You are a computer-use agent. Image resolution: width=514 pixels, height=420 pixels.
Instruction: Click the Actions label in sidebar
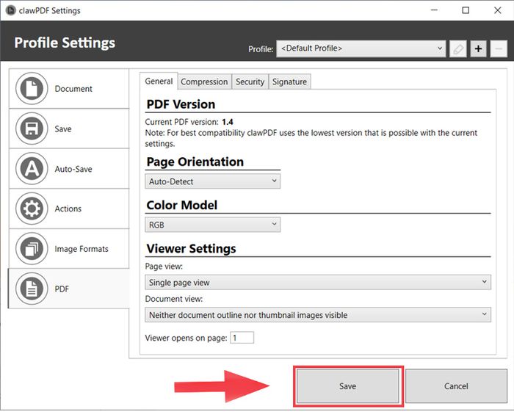(x=68, y=209)
